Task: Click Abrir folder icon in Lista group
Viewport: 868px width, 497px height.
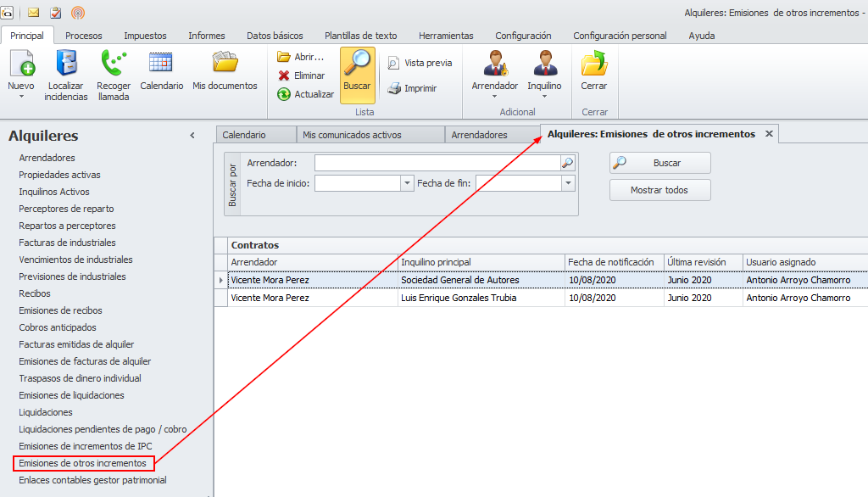Action: (x=283, y=57)
